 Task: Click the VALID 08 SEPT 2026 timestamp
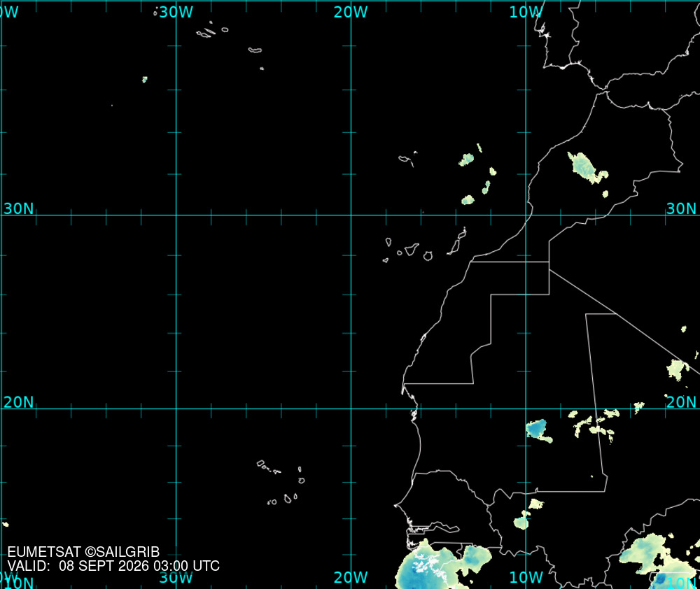(x=113, y=566)
